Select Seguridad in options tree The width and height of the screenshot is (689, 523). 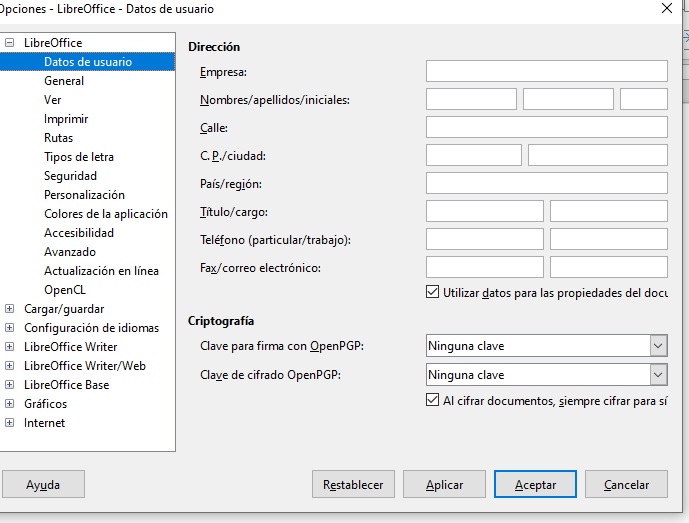pyautogui.click(x=70, y=176)
